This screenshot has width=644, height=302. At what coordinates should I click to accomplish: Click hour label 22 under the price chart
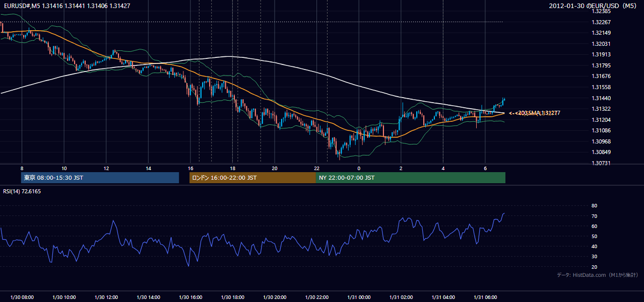pyautogui.click(x=316, y=168)
